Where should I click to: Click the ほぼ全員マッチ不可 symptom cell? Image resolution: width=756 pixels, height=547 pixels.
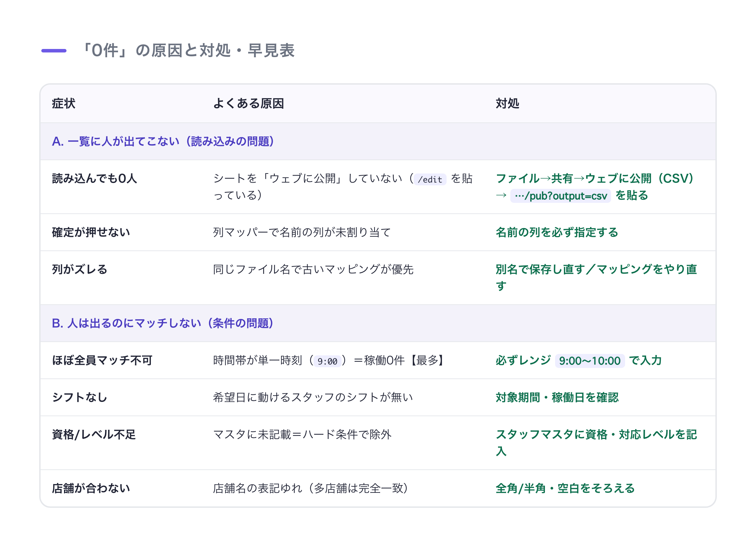[x=102, y=360]
